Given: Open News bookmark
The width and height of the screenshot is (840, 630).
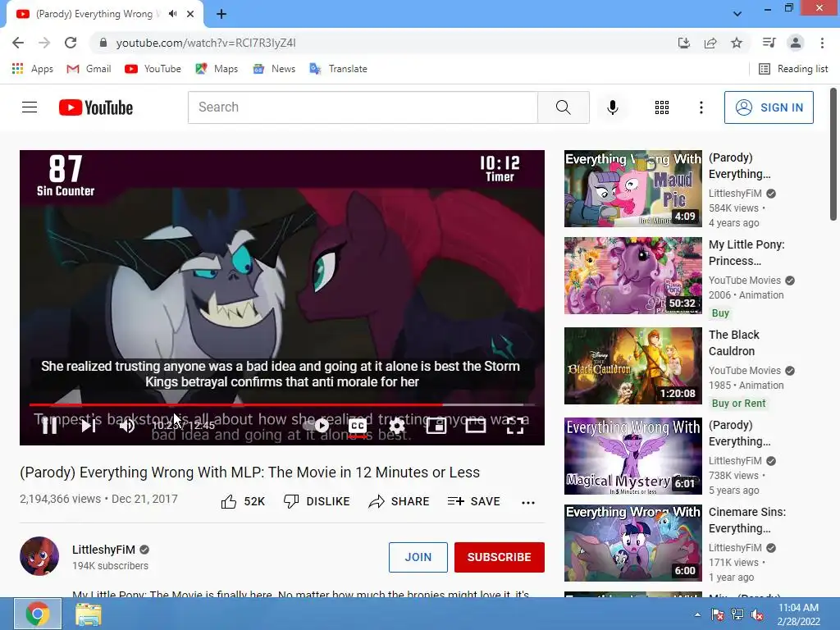Looking at the screenshot, I should click(x=274, y=69).
